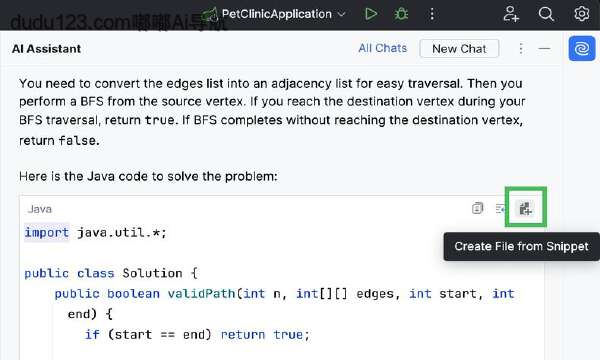
Task: Start debugging with the bug icon
Action: tap(401, 14)
